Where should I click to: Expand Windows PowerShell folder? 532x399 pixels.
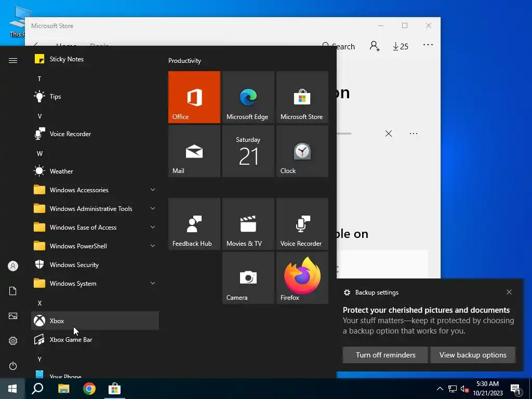coord(95,246)
